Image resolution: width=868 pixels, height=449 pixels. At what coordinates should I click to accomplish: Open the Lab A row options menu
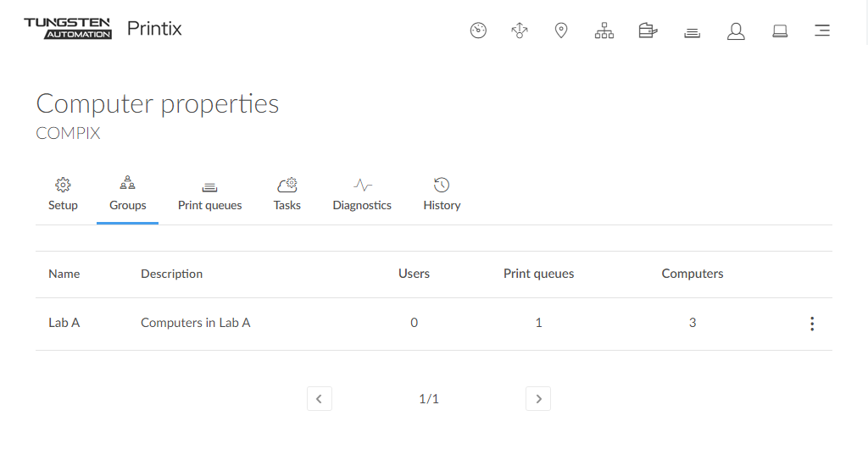point(812,324)
